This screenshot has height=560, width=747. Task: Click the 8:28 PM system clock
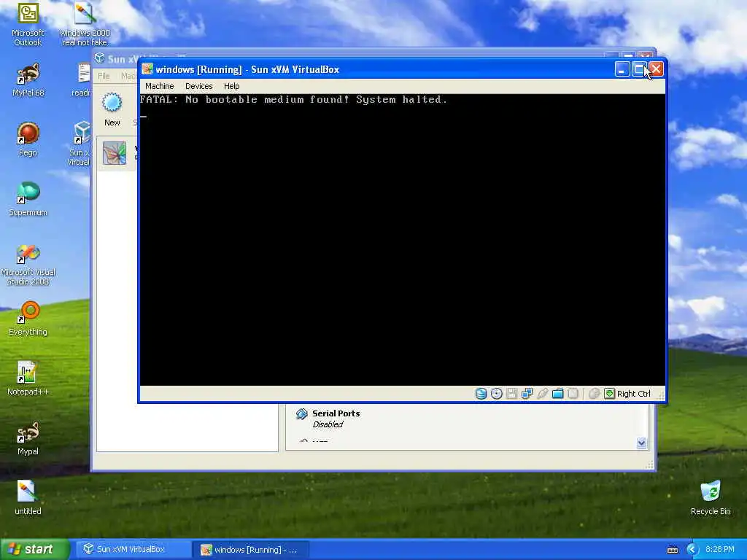click(720, 550)
